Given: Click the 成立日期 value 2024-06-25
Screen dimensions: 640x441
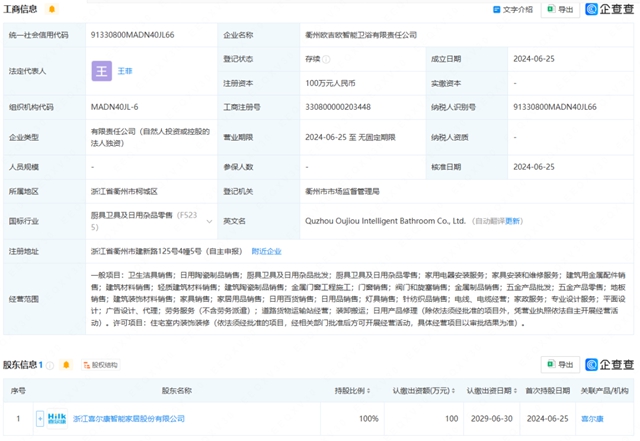Looking at the screenshot, I should (x=534, y=59).
